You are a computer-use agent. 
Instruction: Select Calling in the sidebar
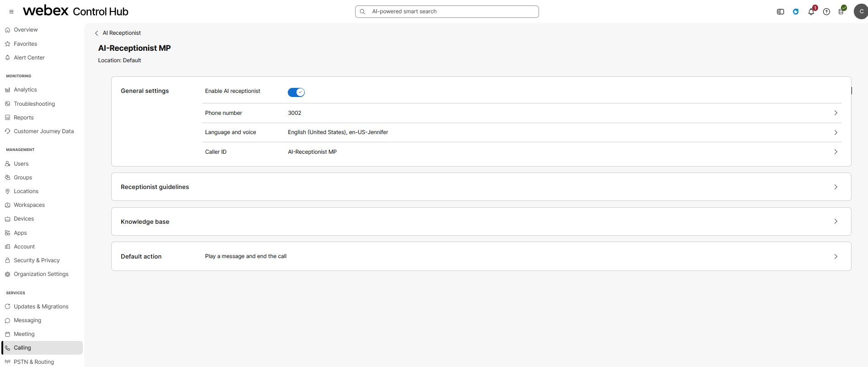pyautogui.click(x=42, y=348)
